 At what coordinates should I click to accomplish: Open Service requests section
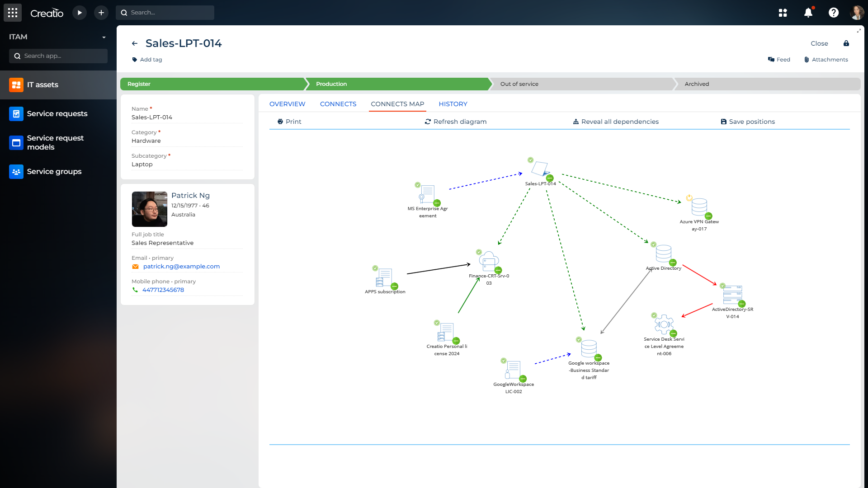pyautogui.click(x=58, y=114)
